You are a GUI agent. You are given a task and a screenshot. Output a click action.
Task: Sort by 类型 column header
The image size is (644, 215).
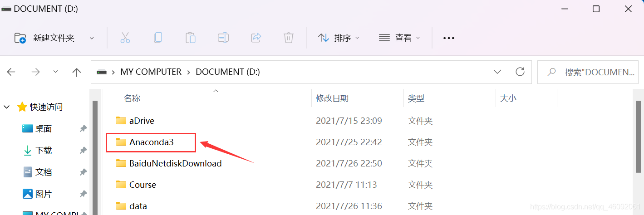tap(416, 98)
